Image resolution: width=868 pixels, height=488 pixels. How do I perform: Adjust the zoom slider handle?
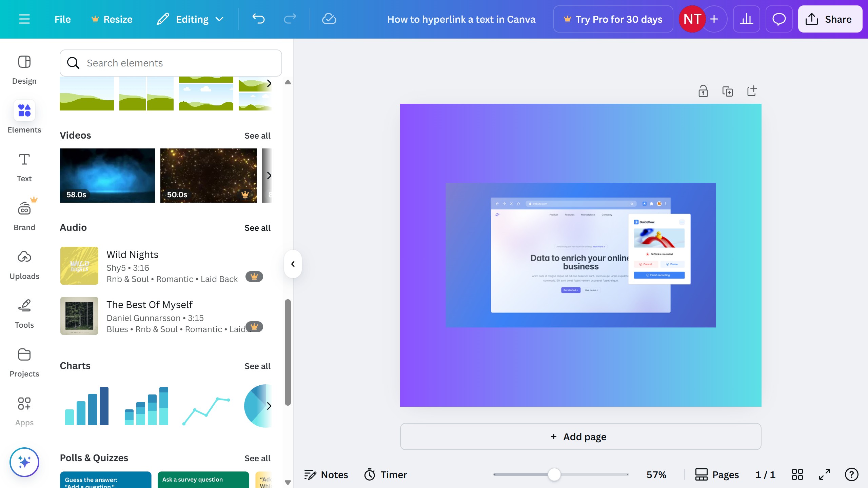[x=554, y=474]
